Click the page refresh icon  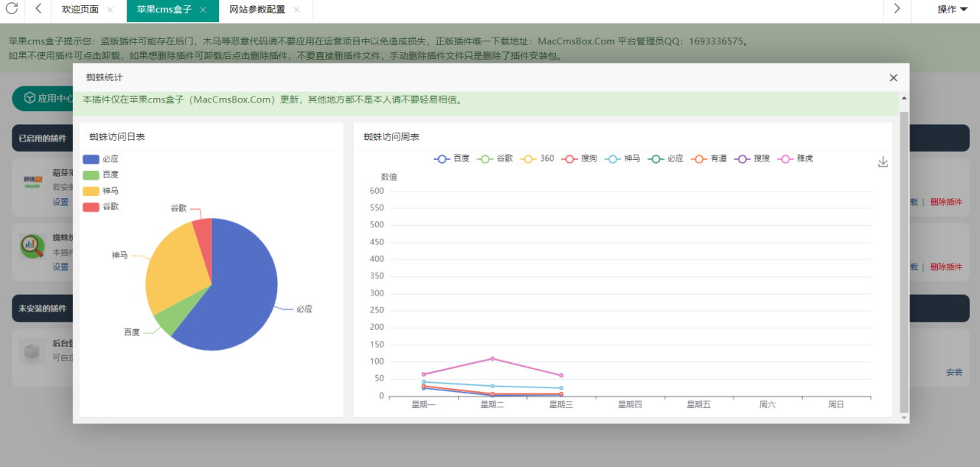11,11
